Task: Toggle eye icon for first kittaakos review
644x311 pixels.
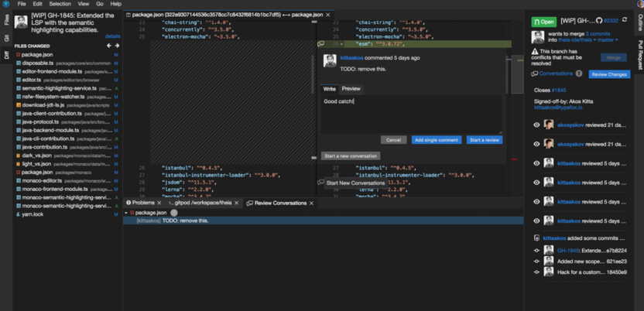Action: coord(536,163)
